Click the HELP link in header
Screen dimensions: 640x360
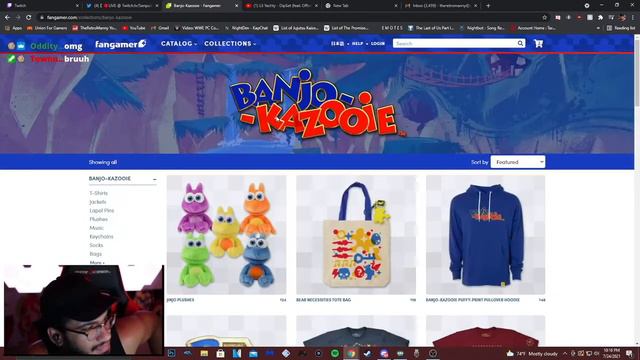click(x=358, y=43)
